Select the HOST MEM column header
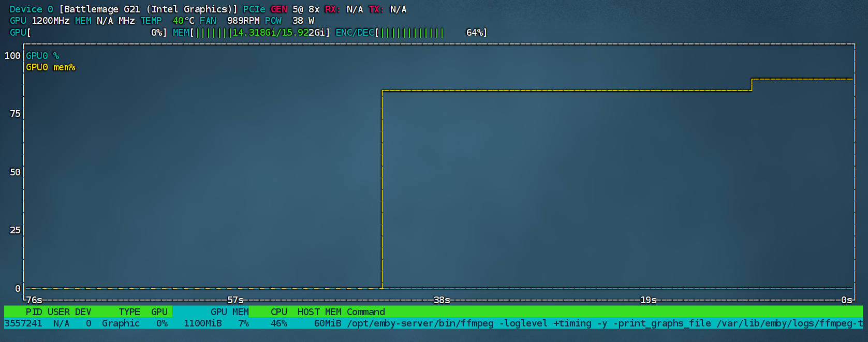Viewport: 868px width, 342px height. click(x=319, y=312)
